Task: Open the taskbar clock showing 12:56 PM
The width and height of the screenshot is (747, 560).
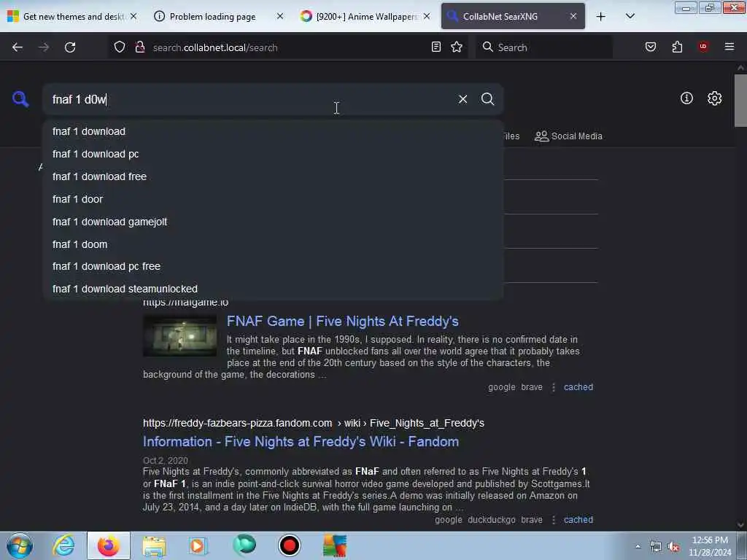Action: [x=710, y=546]
